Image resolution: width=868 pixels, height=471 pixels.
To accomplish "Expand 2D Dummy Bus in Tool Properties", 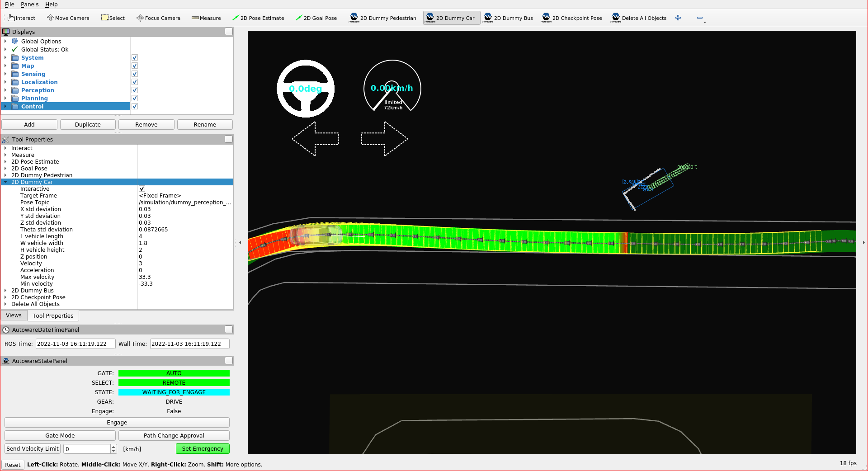I will coord(6,290).
